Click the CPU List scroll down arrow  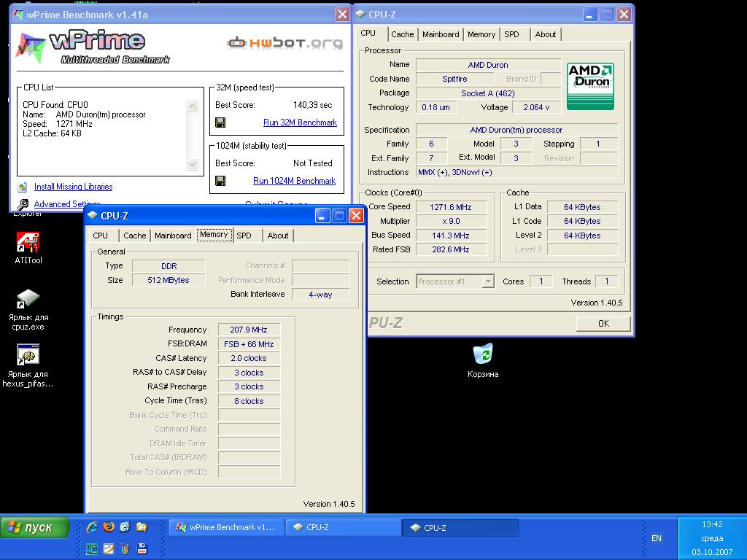pos(193,164)
